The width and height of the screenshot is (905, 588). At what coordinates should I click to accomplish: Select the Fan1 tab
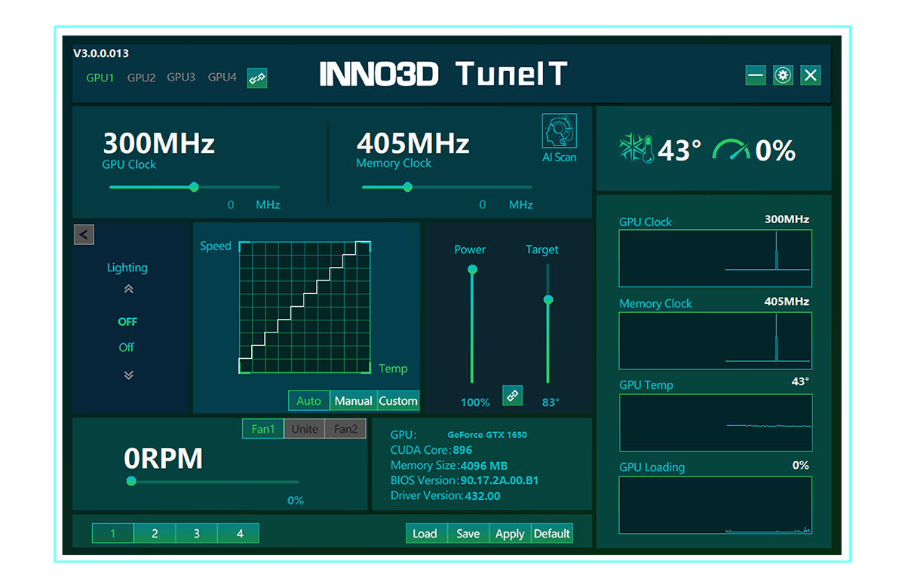[262, 429]
